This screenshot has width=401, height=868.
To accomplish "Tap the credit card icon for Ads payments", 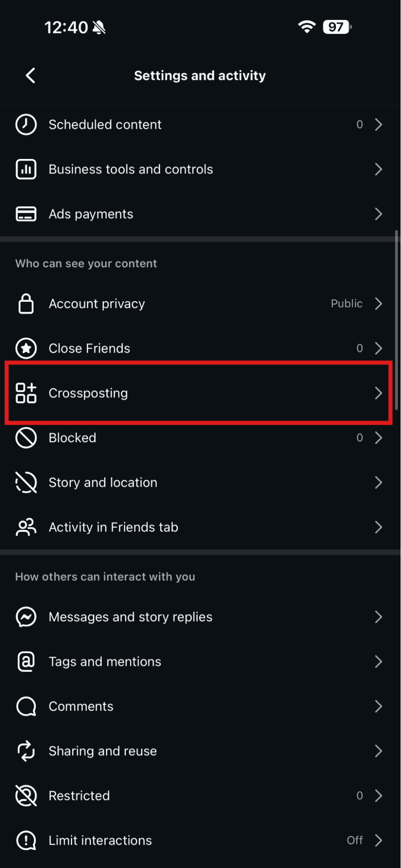I will (26, 214).
